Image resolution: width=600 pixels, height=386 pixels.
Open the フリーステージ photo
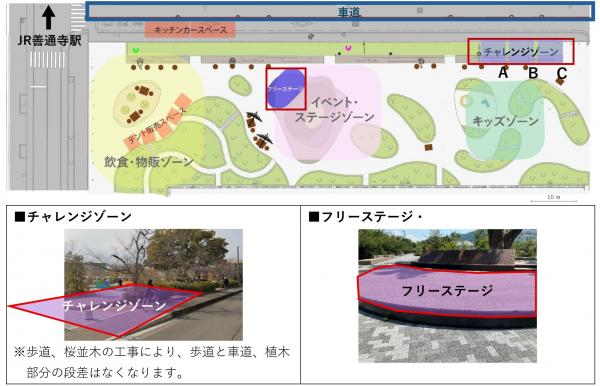[x=447, y=296]
